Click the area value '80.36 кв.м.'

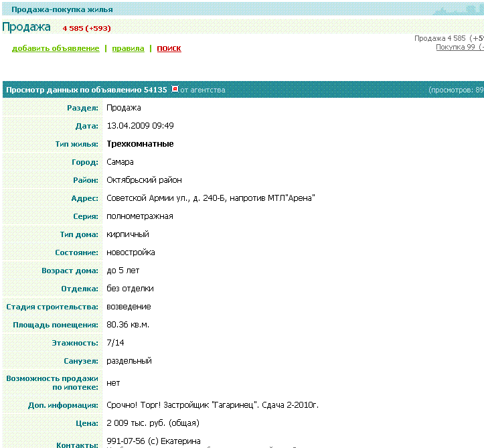[x=128, y=325]
